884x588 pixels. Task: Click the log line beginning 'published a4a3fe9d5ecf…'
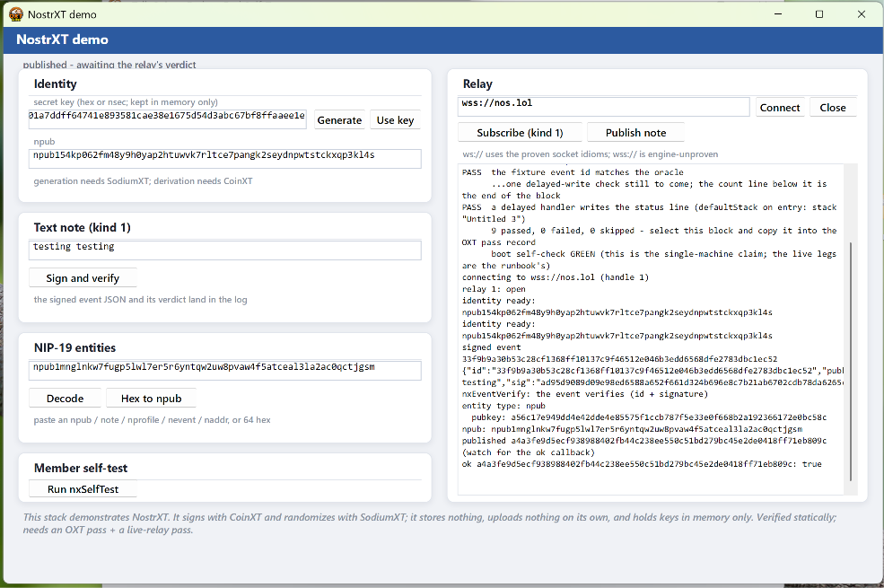point(644,441)
